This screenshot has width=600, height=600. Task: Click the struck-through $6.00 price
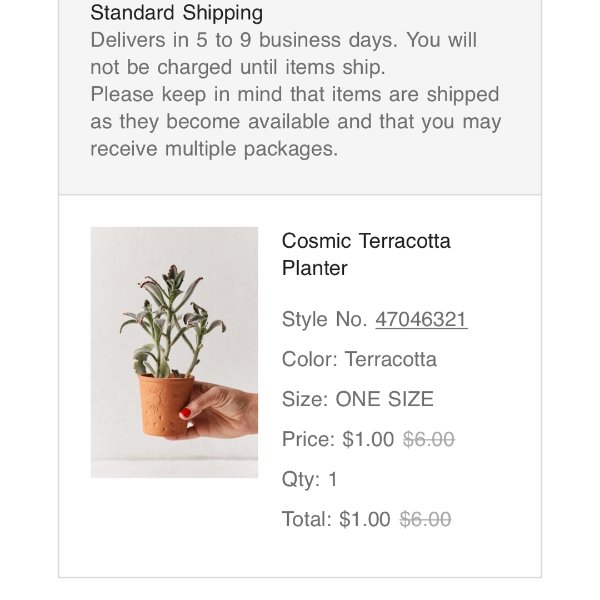point(428,439)
